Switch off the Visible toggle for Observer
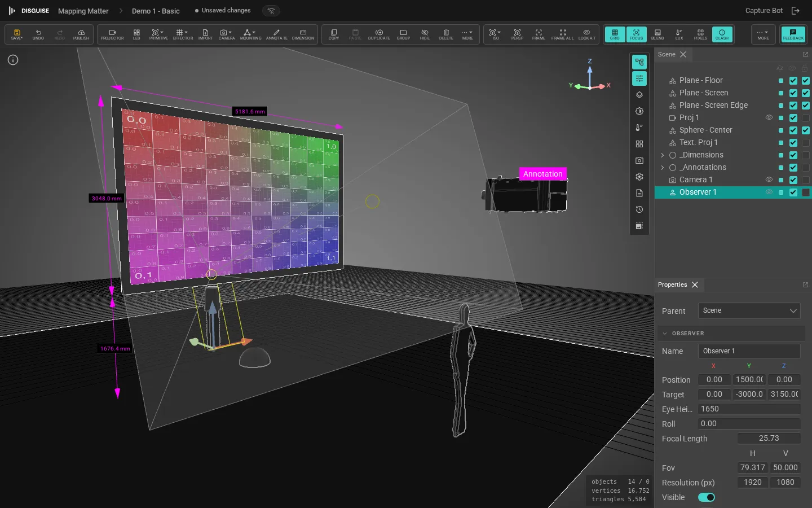 tap(707, 497)
